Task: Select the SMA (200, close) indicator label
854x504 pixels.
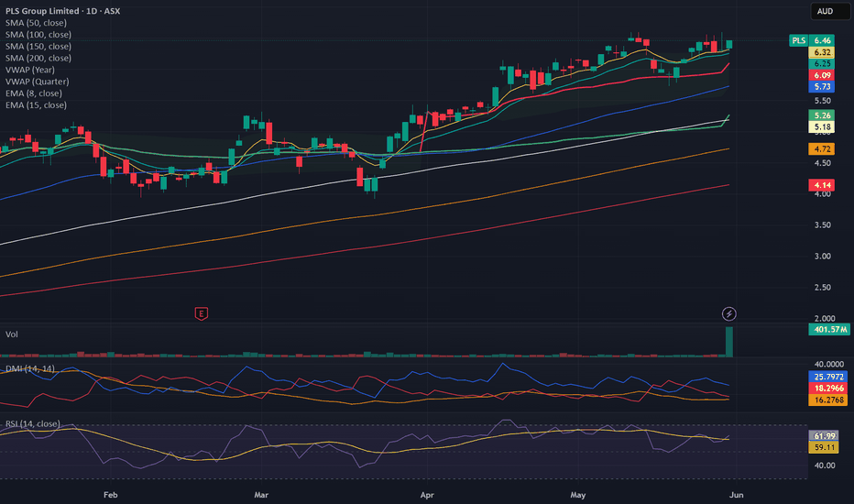Action: point(38,59)
